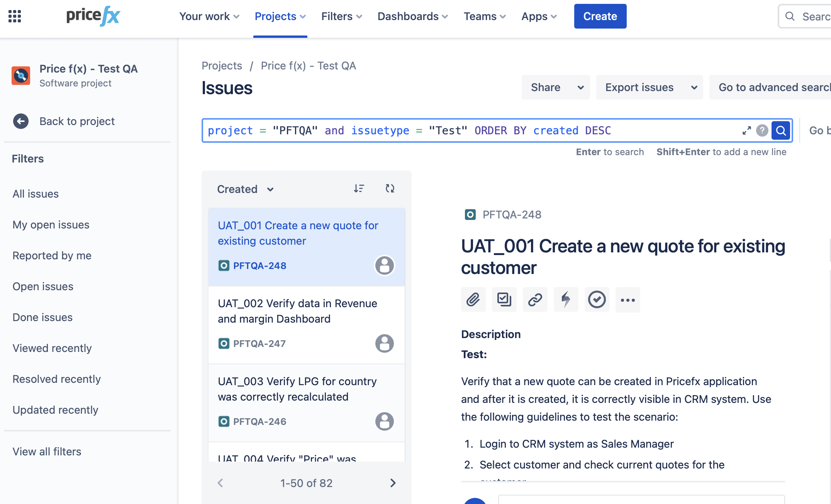Screen dimensions: 831x504
Task: Toggle the sort order direction icon
Action: [359, 188]
